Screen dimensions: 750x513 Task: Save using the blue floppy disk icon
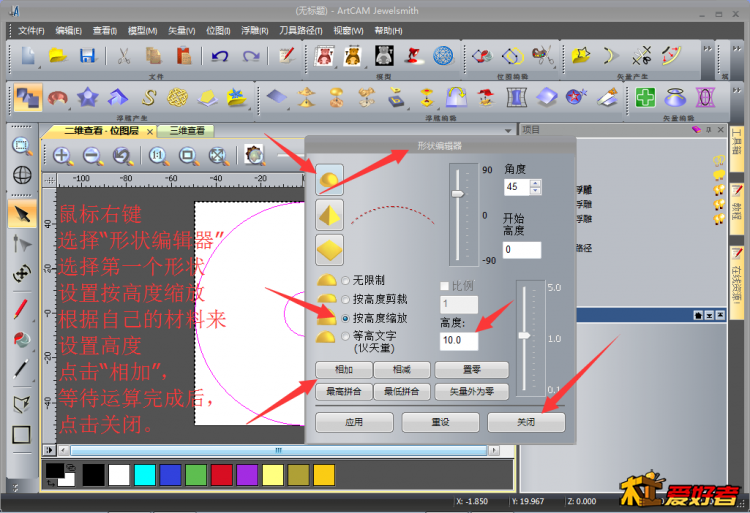click(x=88, y=55)
